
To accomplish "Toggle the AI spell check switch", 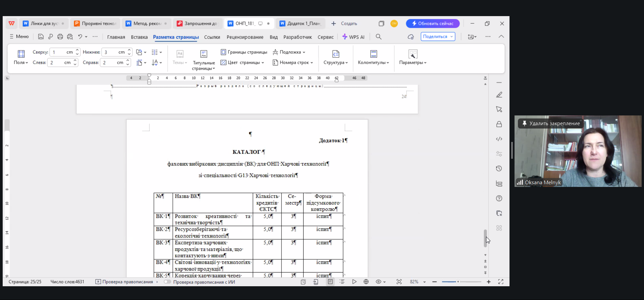I will click(167, 282).
